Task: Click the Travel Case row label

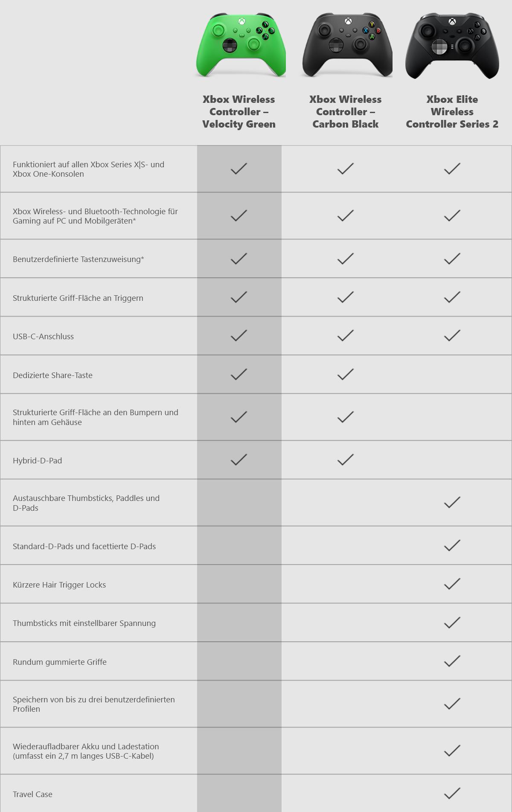Action: (33, 795)
